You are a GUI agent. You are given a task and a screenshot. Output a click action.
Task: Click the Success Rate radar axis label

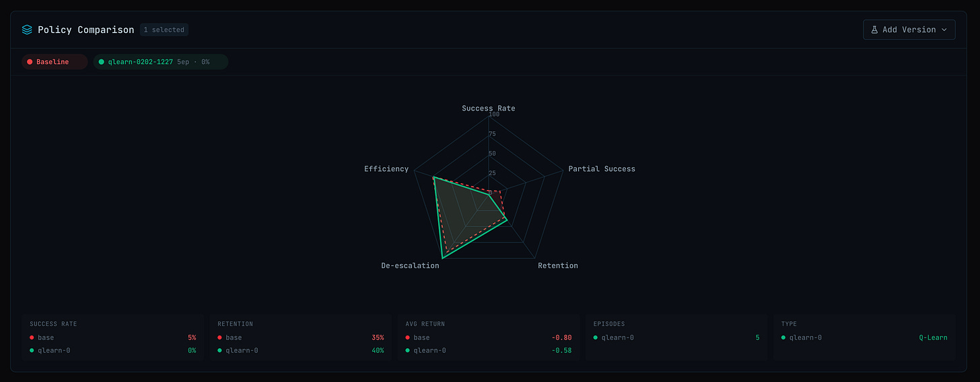click(489, 108)
